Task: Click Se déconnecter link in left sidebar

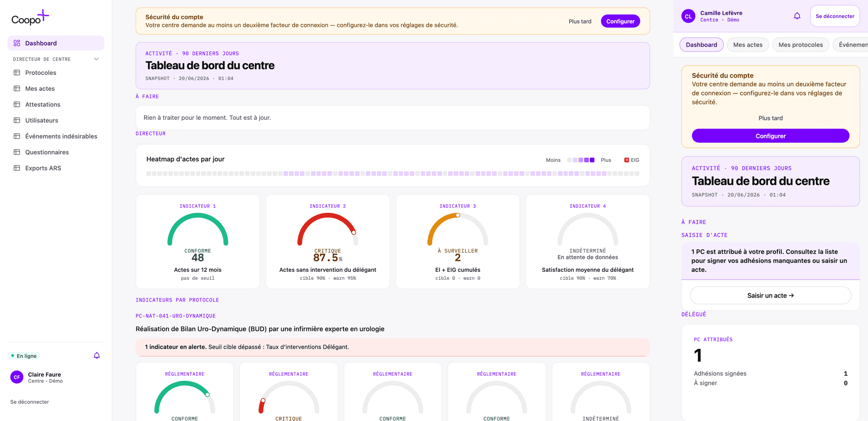Action: 29,402
